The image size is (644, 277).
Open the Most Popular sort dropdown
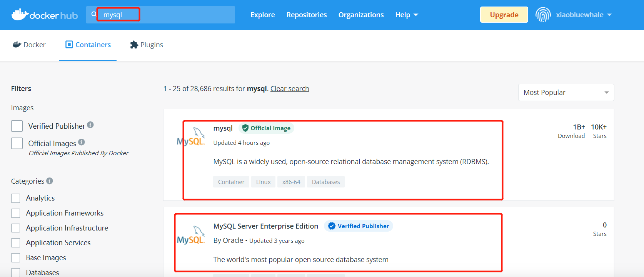[x=566, y=93]
